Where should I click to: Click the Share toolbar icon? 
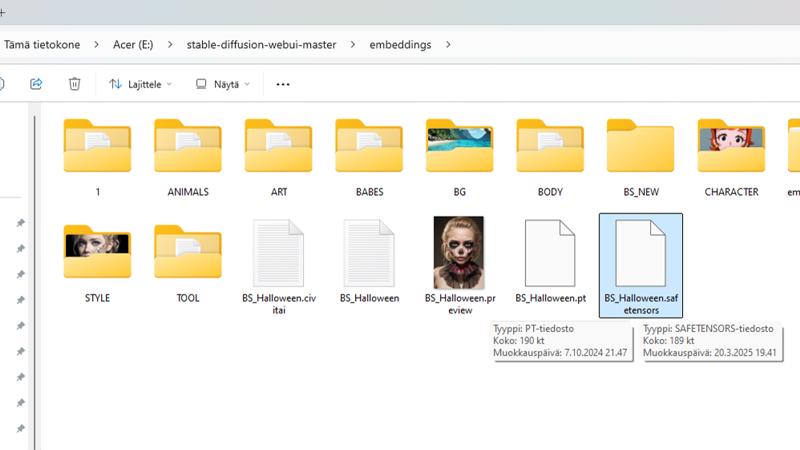[x=36, y=84]
